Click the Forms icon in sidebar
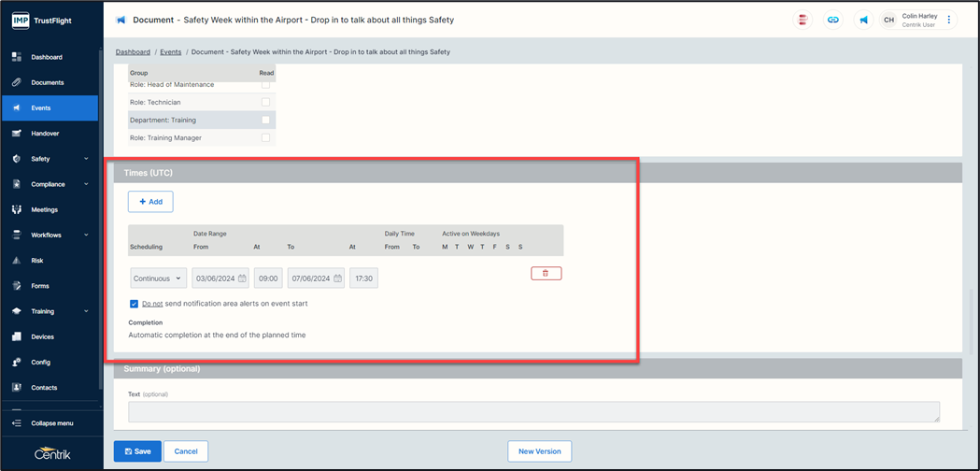 (x=17, y=286)
